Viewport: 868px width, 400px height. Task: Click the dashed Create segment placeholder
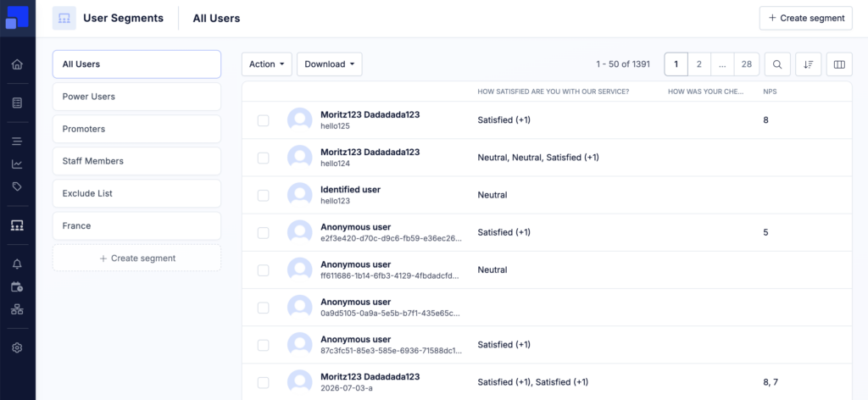pos(136,258)
